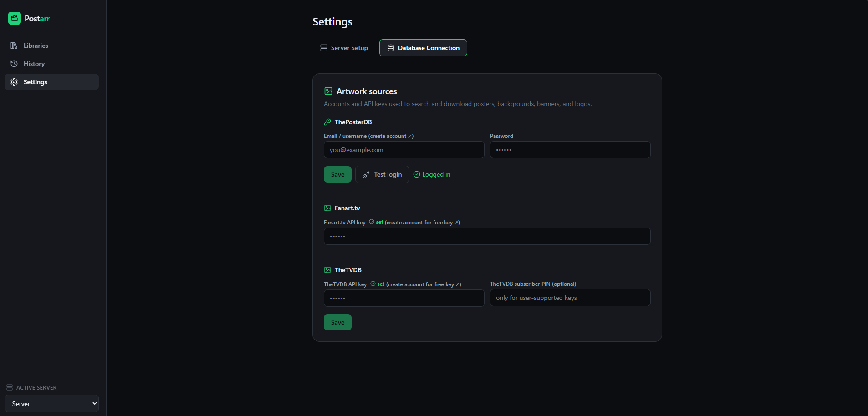The image size is (868, 416).
Task: Click the plug icon on Test login
Action: tap(366, 174)
